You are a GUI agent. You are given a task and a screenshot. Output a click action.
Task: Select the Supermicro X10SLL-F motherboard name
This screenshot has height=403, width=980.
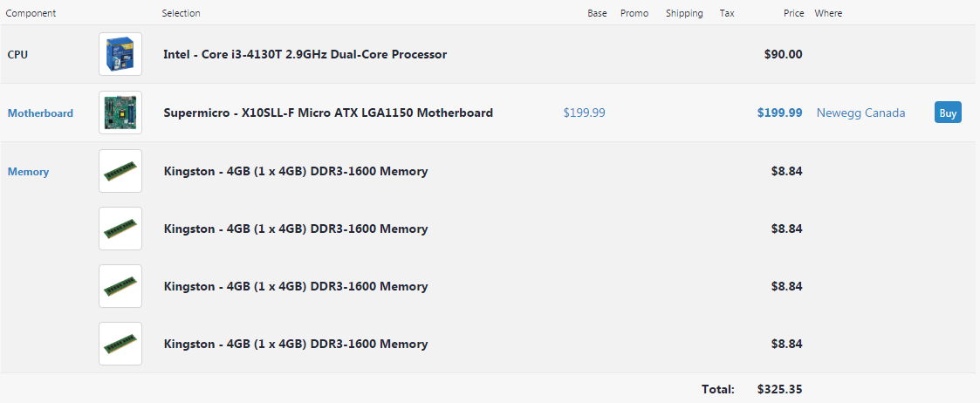[328, 113]
